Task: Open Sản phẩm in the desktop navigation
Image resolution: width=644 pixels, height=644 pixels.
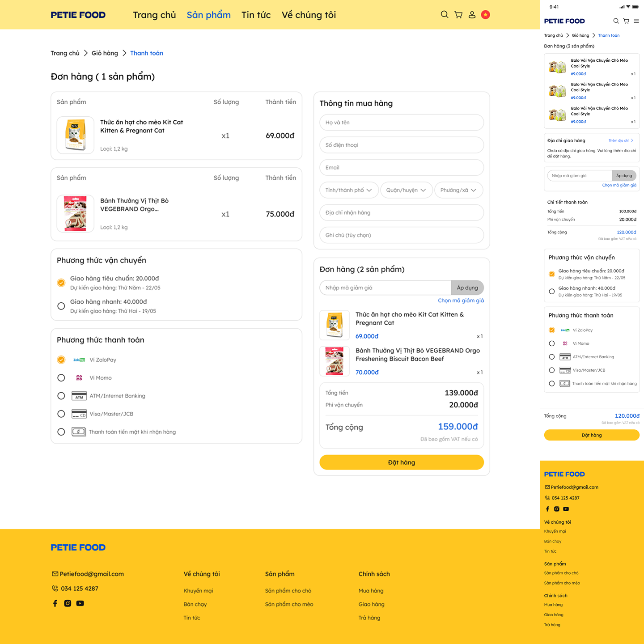Action: click(209, 15)
